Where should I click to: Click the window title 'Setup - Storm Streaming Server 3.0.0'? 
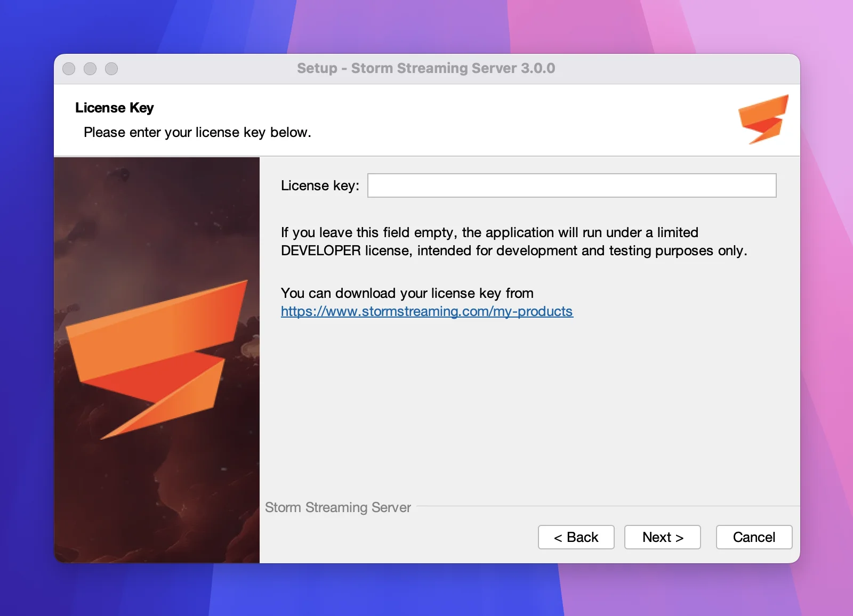pyautogui.click(x=426, y=68)
